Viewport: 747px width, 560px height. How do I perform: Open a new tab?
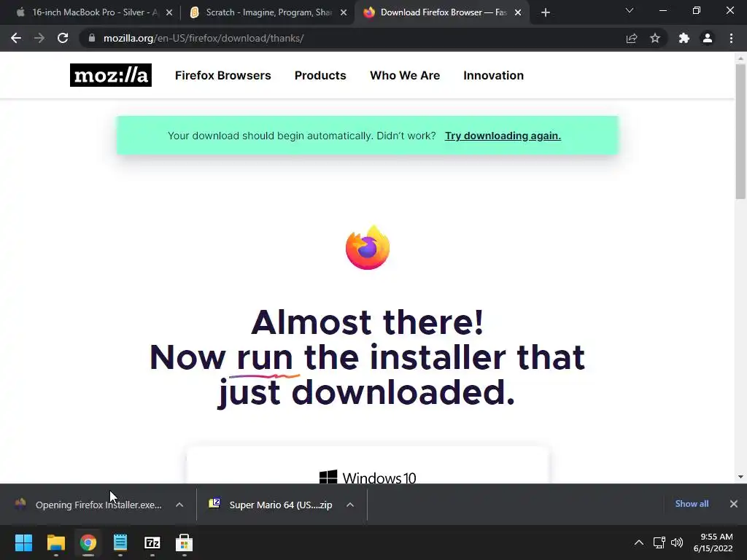546,12
